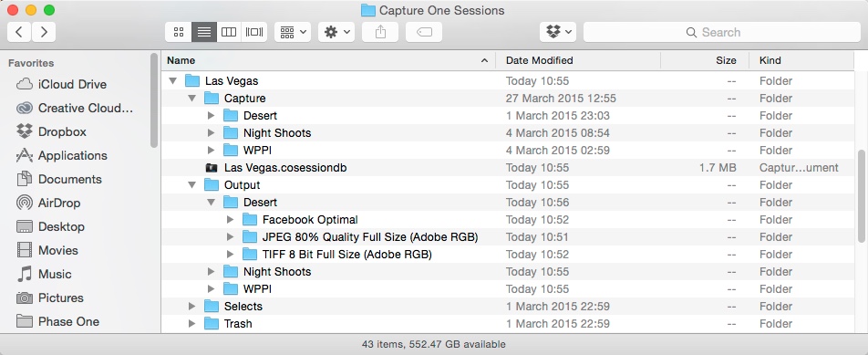Select Dropbox in the sidebar

point(51,131)
